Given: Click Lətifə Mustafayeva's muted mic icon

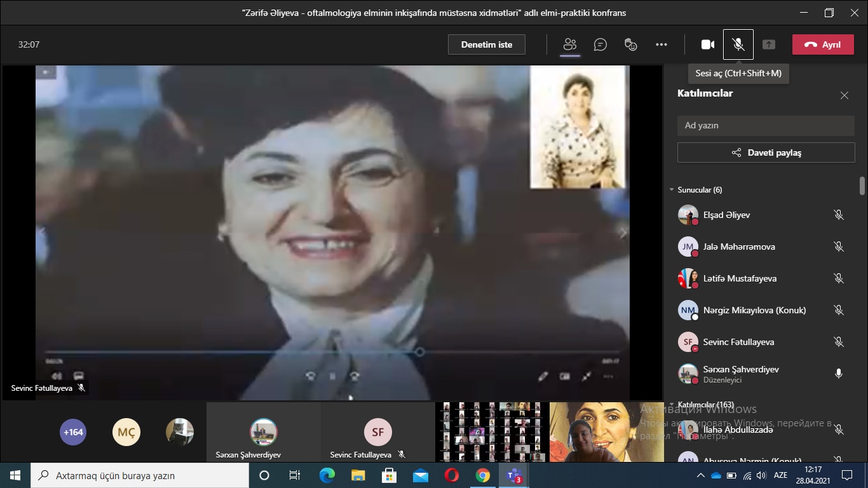Looking at the screenshot, I should (x=839, y=278).
